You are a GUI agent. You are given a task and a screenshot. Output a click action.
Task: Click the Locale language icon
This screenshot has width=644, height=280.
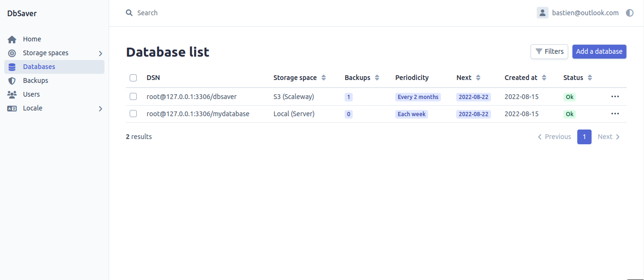12,109
